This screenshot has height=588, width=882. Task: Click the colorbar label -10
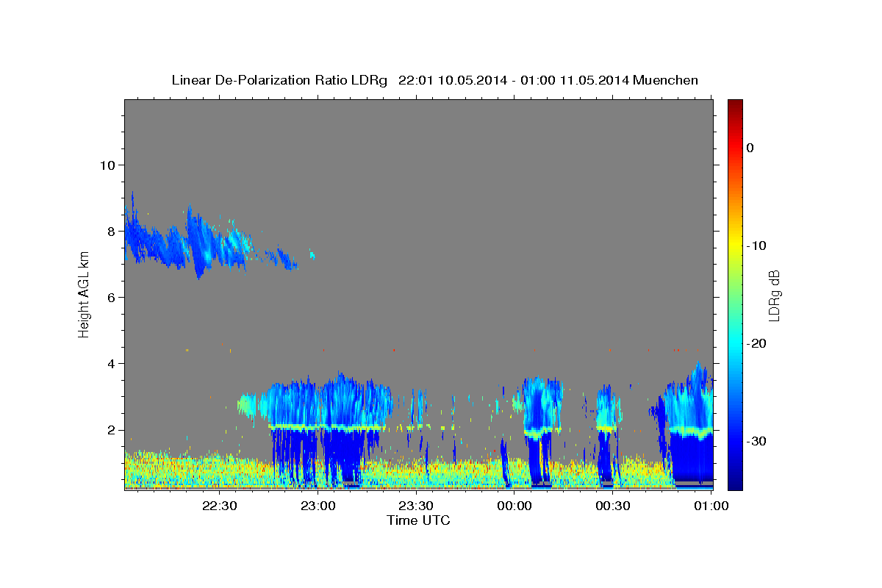click(757, 245)
